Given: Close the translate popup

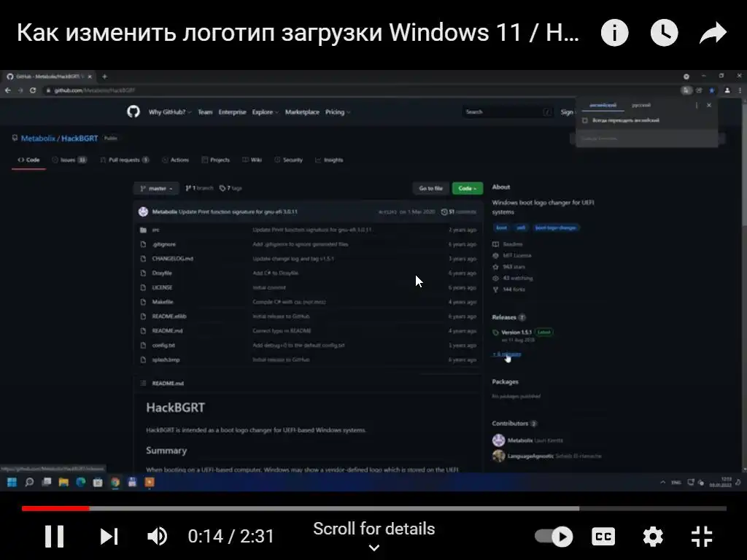Looking at the screenshot, I should click(x=709, y=105).
